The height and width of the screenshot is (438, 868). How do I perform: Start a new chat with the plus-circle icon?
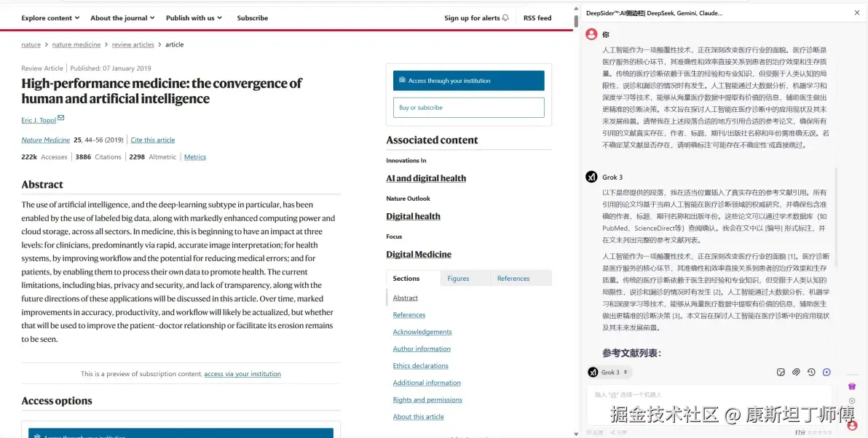826,373
